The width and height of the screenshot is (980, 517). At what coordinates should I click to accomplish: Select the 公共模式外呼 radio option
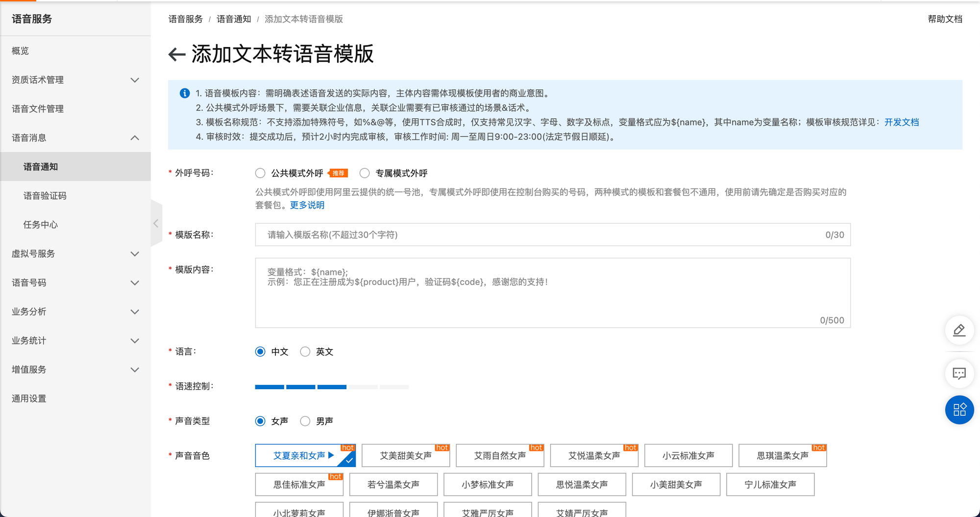(x=260, y=173)
